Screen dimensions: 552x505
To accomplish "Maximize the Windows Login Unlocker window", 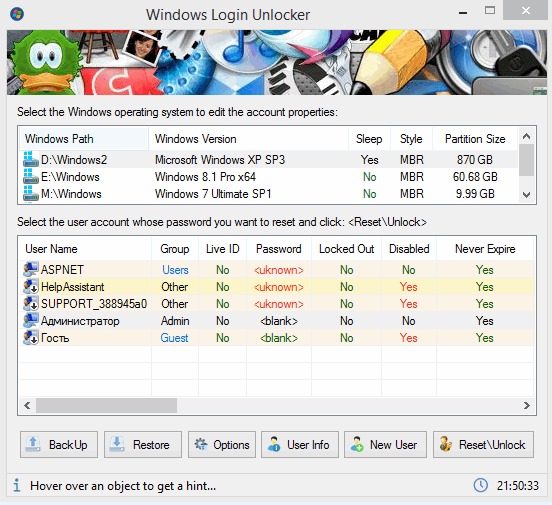I will click(x=490, y=11).
